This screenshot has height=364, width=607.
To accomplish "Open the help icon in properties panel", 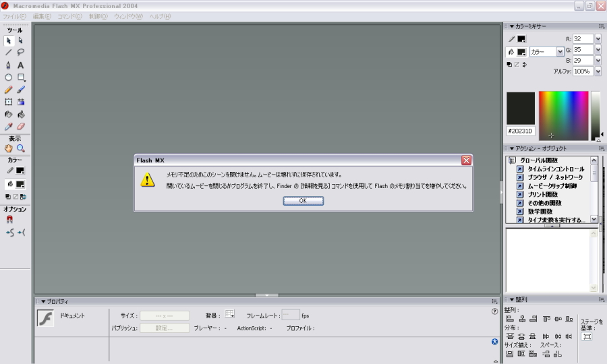I will (x=494, y=311).
